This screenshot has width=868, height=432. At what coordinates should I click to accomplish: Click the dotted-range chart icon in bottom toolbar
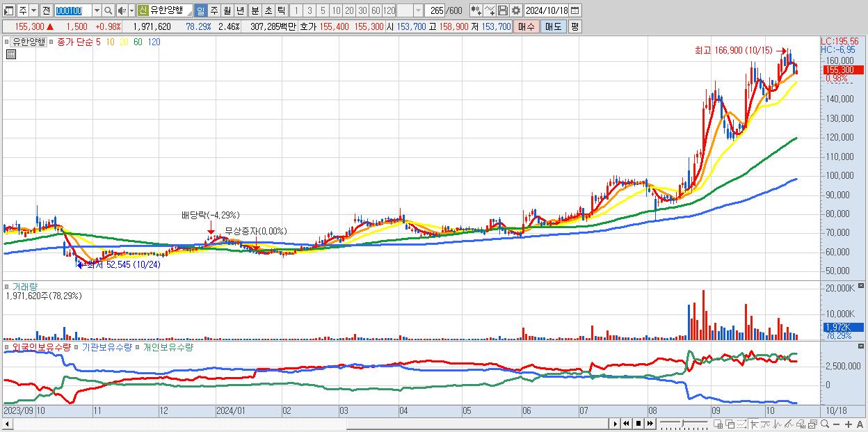tap(741, 424)
